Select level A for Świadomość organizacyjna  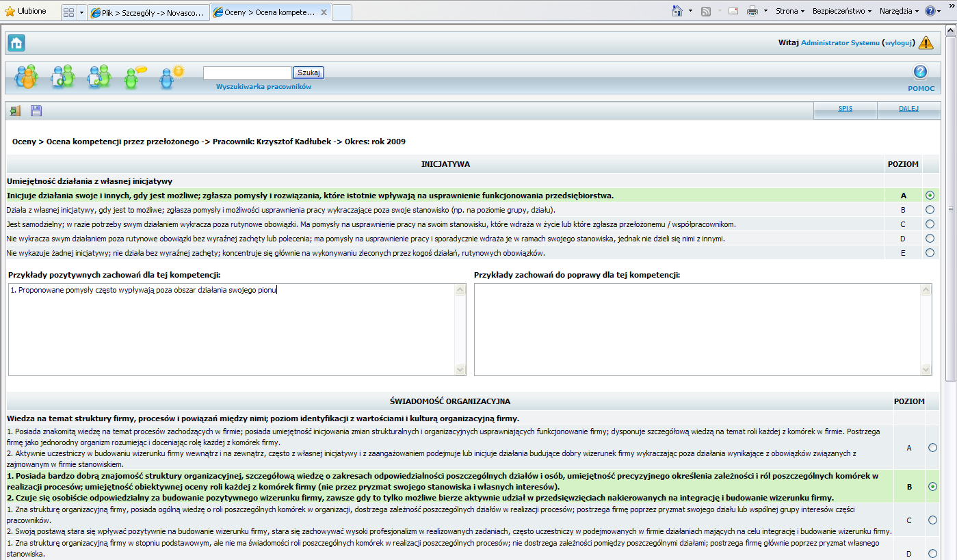[x=932, y=448]
